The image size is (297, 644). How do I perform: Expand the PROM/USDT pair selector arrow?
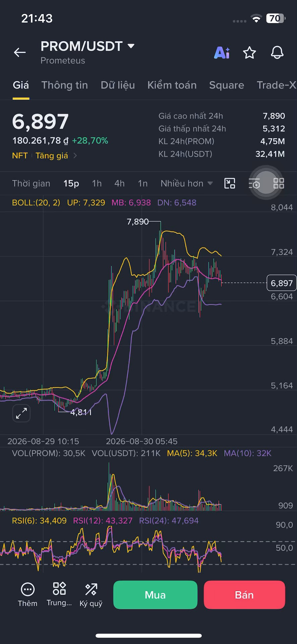[131, 46]
